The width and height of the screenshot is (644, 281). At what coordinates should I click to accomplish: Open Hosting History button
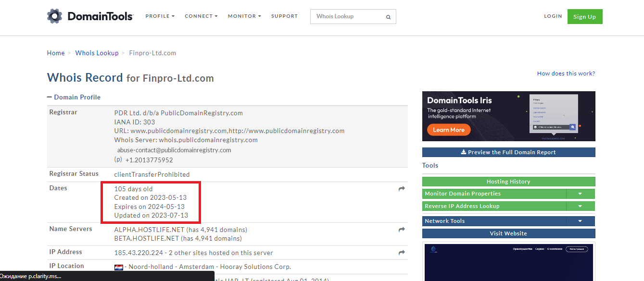(509, 182)
